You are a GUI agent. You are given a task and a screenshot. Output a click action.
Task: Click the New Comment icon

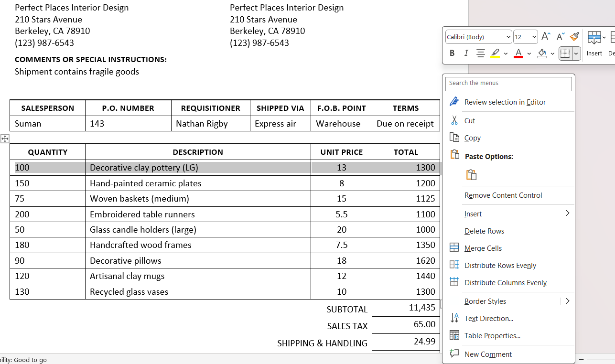click(454, 354)
